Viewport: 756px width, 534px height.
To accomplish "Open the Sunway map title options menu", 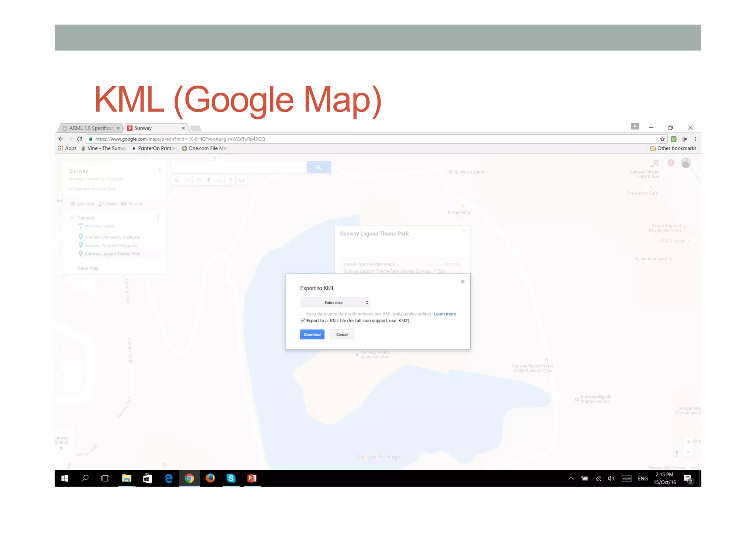I will point(160,170).
